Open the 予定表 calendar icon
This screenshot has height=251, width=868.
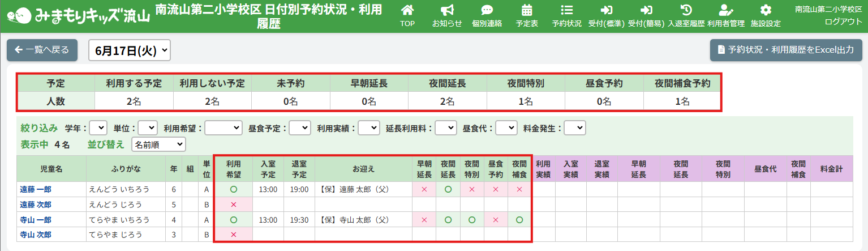(x=527, y=11)
